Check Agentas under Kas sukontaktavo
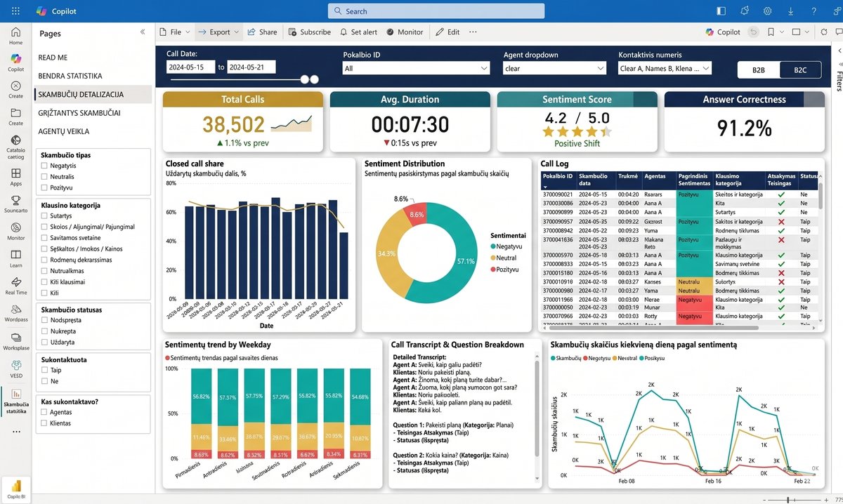 pos(44,413)
